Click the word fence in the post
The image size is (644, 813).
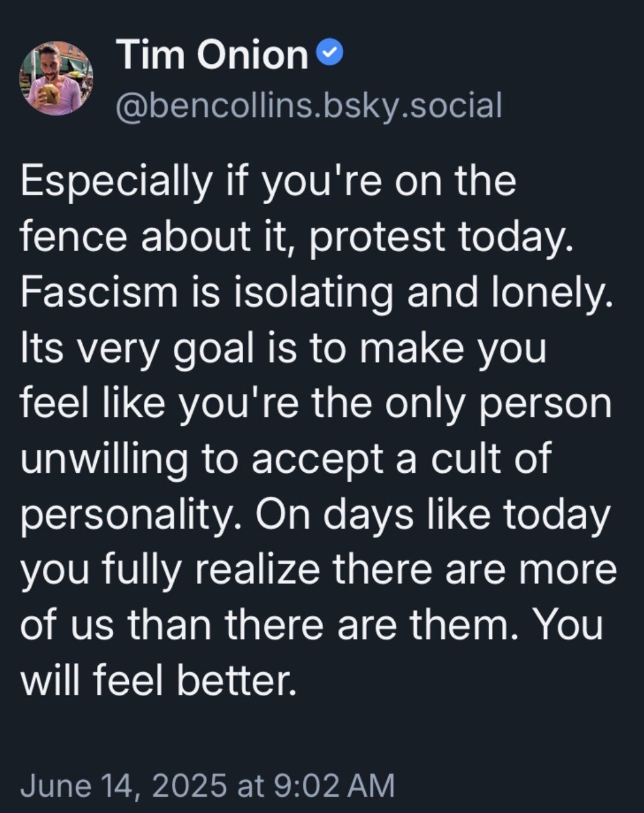click(74, 236)
